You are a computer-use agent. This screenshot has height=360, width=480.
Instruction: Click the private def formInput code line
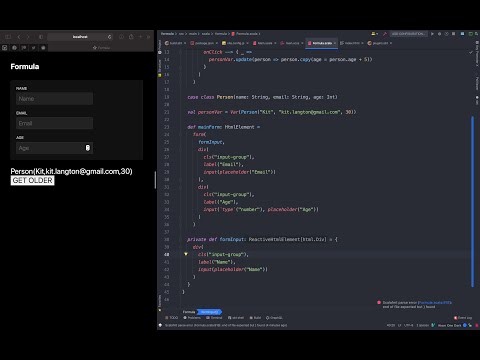pos(262,239)
